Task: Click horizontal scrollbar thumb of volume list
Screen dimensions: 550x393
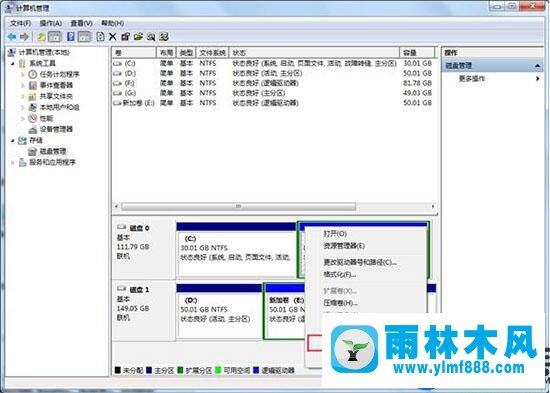Action: pyautogui.click(x=239, y=207)
